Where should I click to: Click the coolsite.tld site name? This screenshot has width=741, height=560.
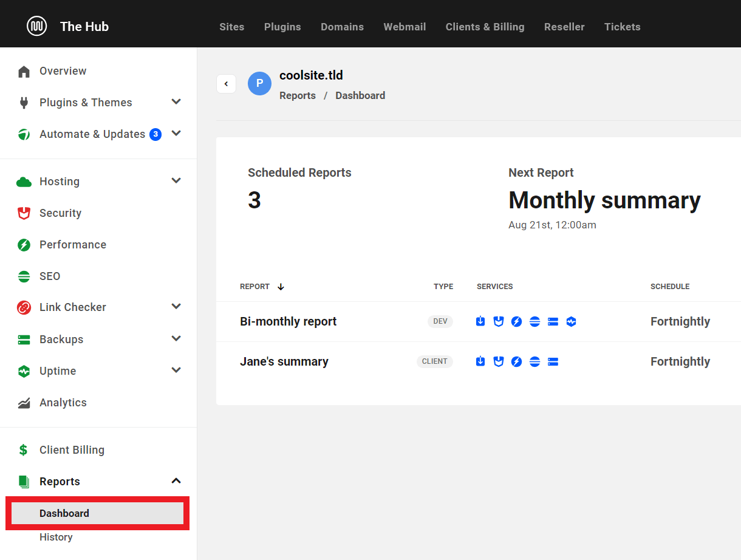(311, 75)
